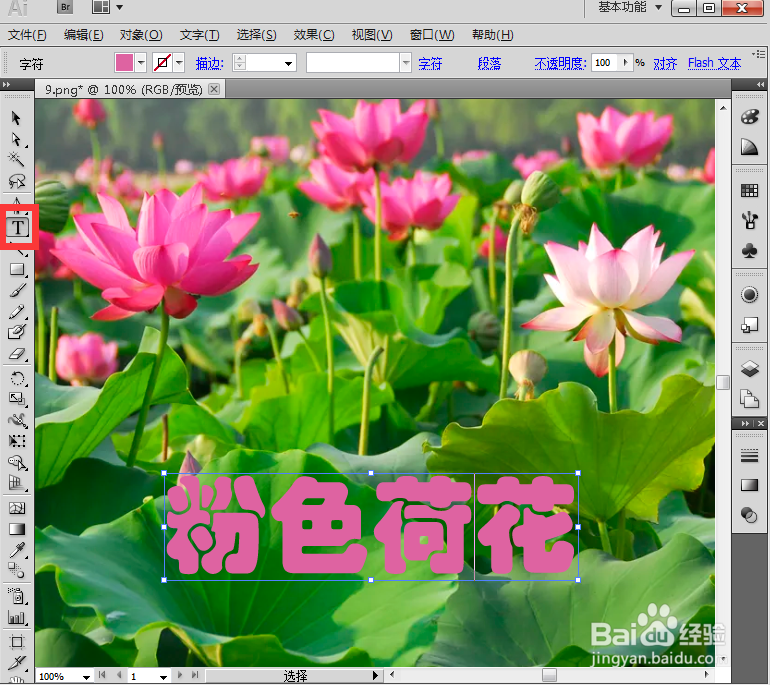The height and width of the screenshot is (685, 770).
Task: Open the 文字(T) menu
Action: tap(199, 35)
